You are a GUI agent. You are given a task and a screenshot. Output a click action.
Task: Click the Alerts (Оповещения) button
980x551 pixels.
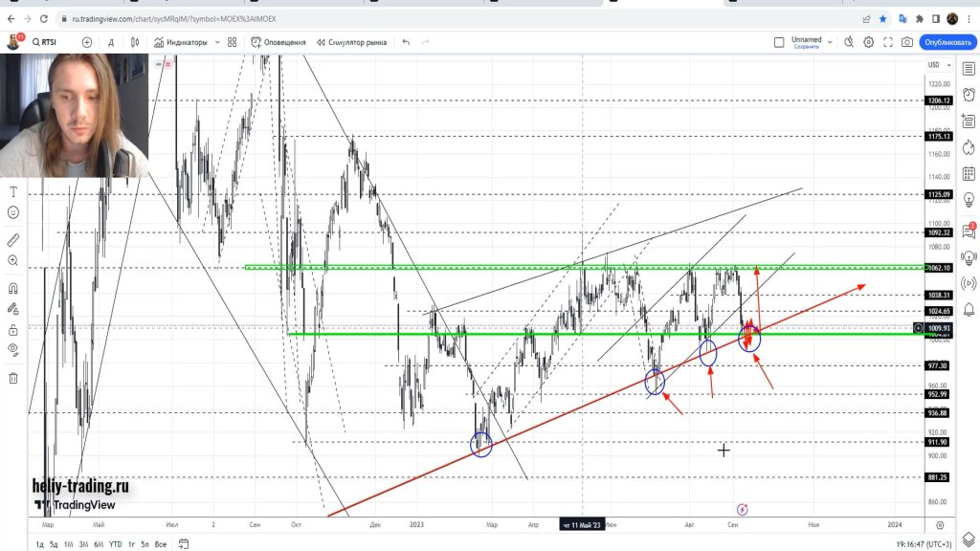tap(278, 42)
